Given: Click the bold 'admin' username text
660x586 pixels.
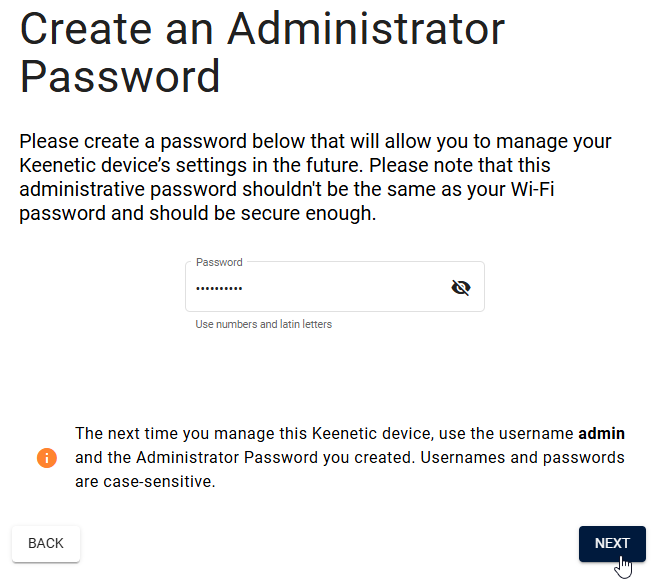Looking at the screenshot, I should 601,433.
